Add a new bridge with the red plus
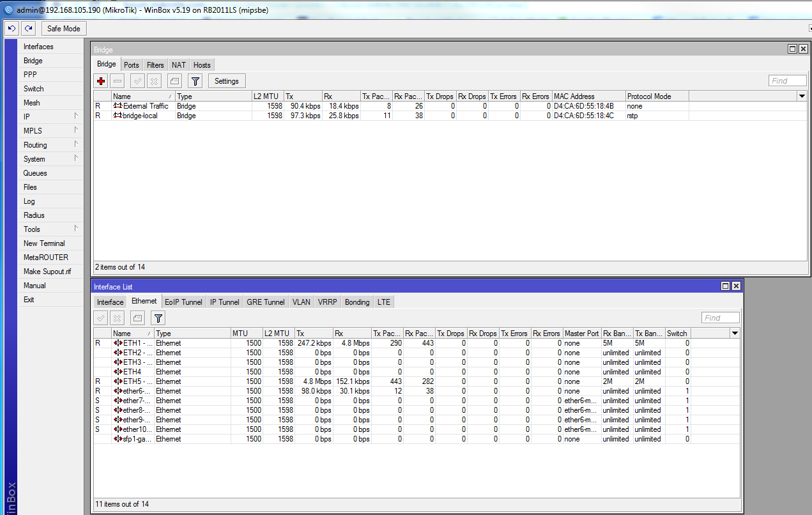 pyautogui.click(x=101, y=81)
